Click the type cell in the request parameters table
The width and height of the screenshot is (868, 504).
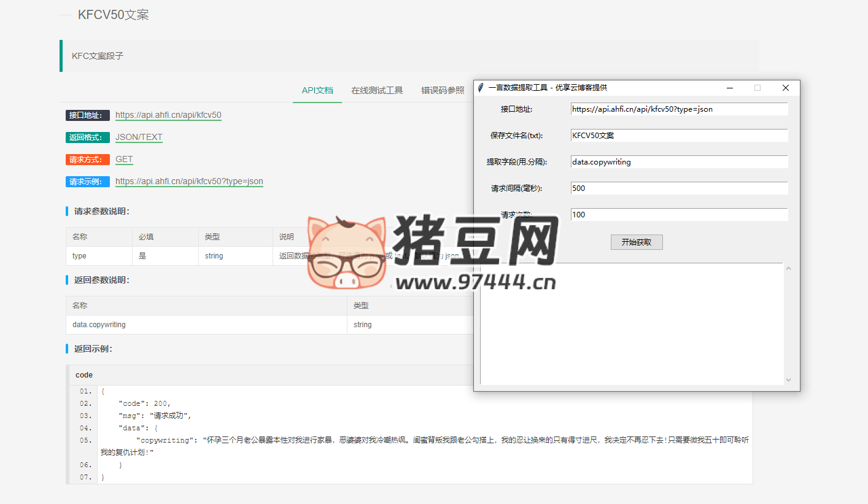click(x=99, y=256)
